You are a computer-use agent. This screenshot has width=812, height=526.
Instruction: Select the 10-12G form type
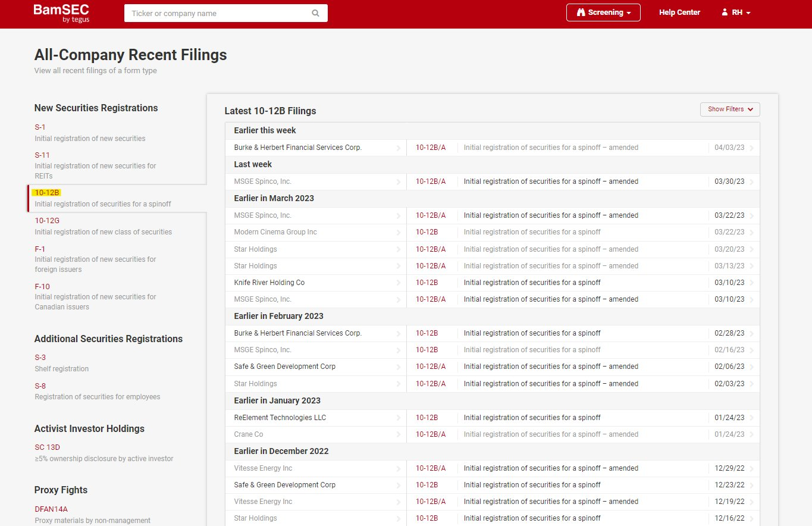point(48,221)
